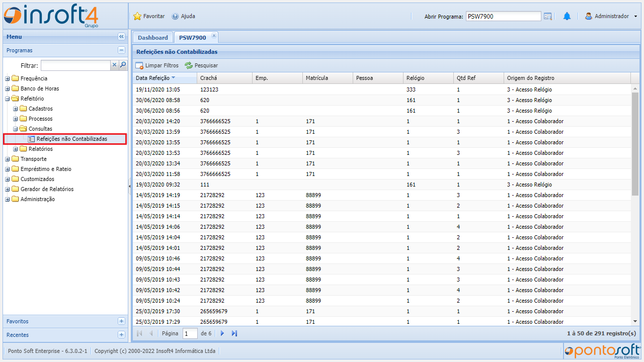Image resolution: width=644 pixels, height=362 pixels.
Task: Go to the next page arrow
Action: pos(222,333)
